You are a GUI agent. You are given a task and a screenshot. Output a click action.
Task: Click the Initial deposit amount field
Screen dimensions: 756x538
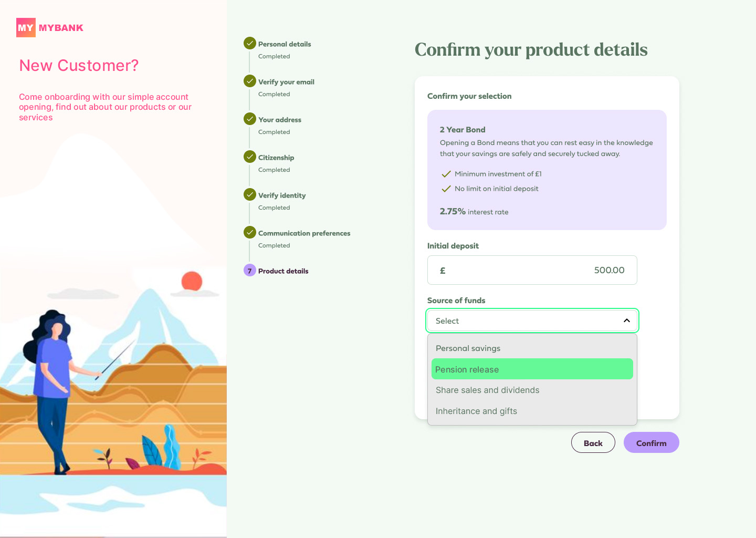click(532, 270)
